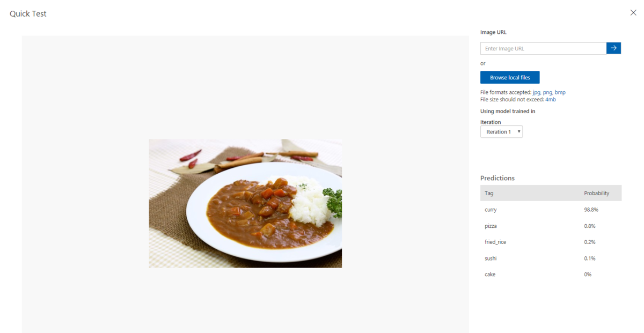644x333 pixels.
Task: Click into the Enter Image URL field
Action: click(x=543, y=48)
